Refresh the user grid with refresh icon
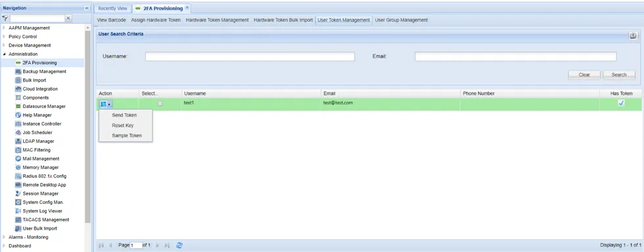The width and height of the screenshot is (644, 252). pos(179,245)
